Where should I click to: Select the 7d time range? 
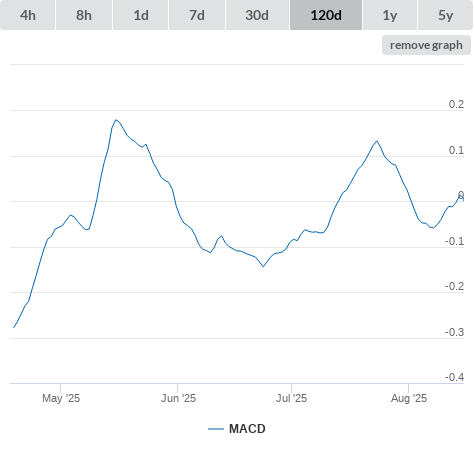(197, 15)
